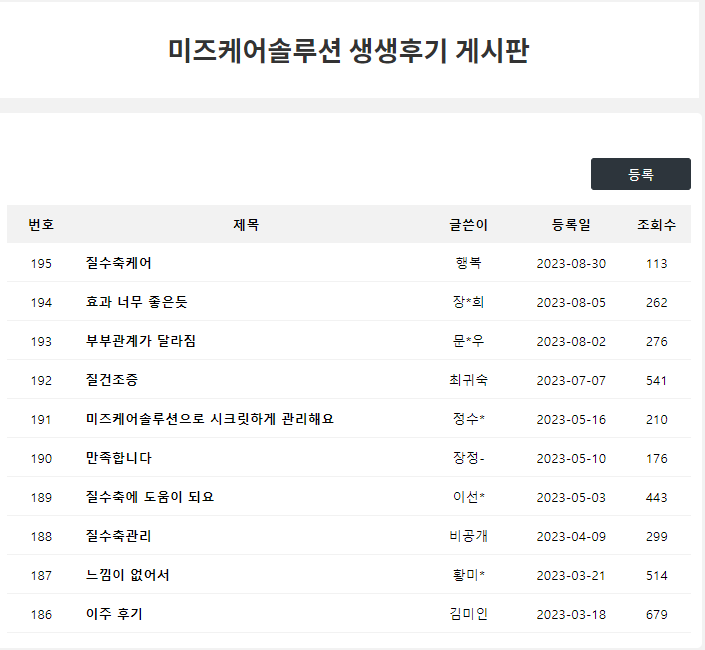Click the 등록 button
Screen dimensions: 705x650
pos(640,174)
